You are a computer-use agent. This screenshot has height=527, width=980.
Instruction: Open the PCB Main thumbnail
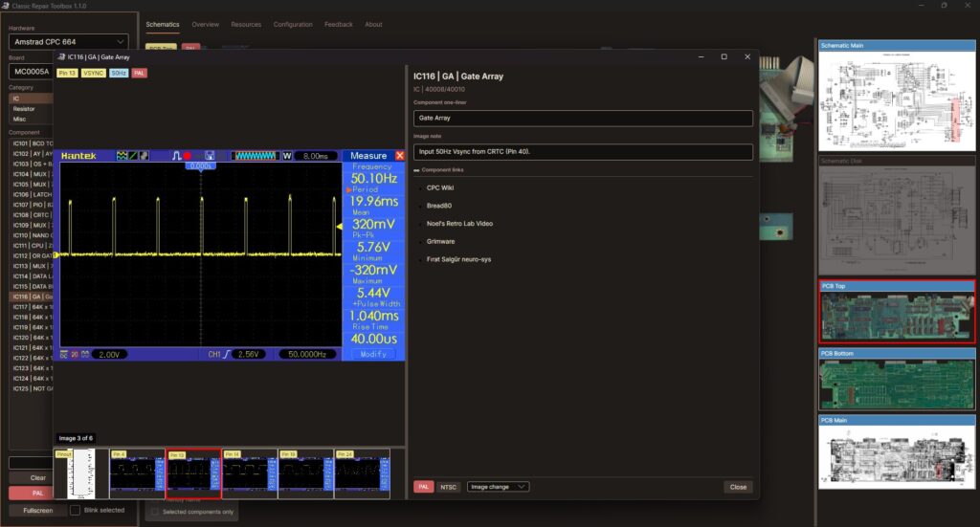click(x=897, y=452)
